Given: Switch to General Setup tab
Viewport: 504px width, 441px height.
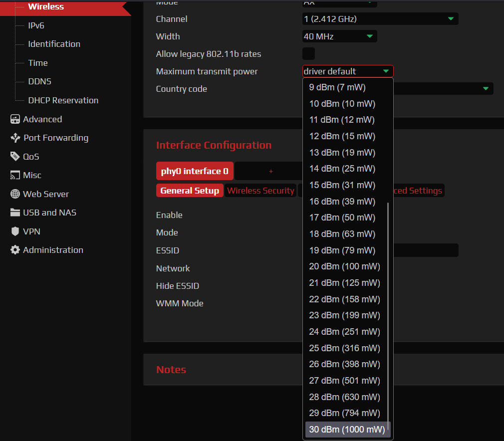Looking at the screenshot, I should pyautogui.click(x=190, y=191).
